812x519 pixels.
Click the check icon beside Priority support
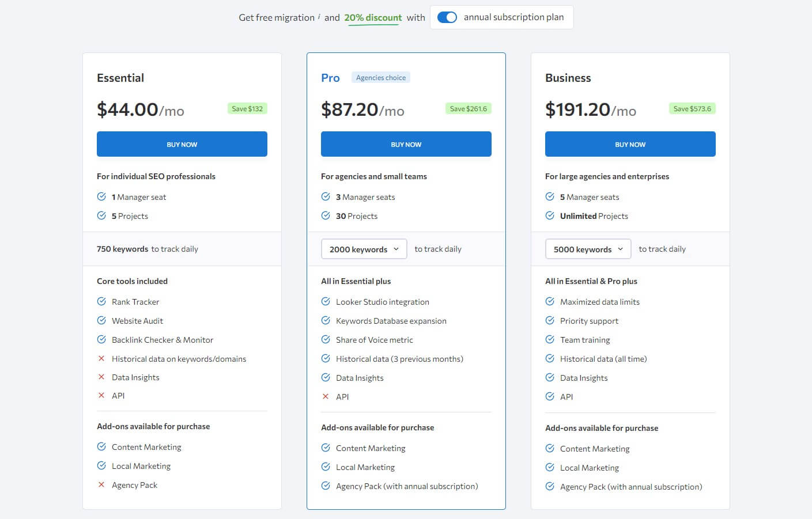tap(550, 320)
